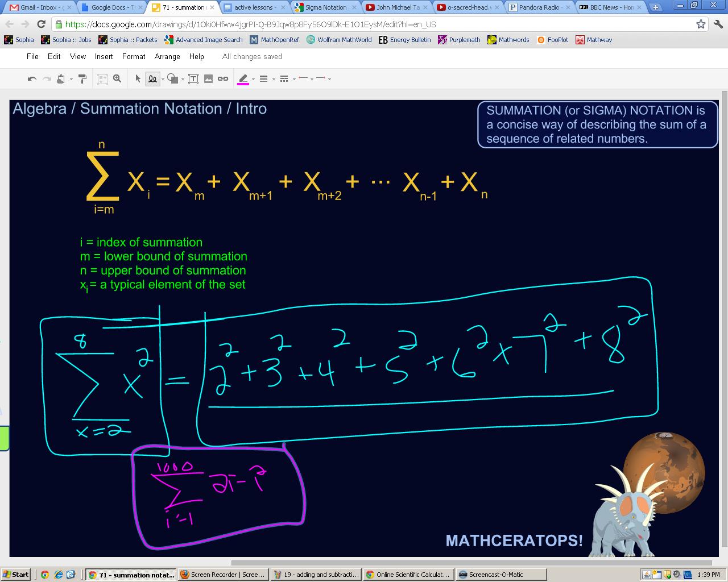
Task: Select the scribble line tool
Action: click(x=151, y=78)
